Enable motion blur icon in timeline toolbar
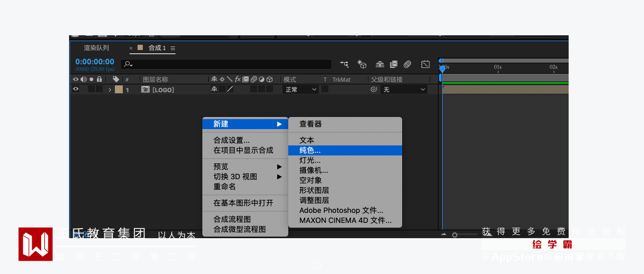This screenshot has height=274, width=644. pos(407,64)
